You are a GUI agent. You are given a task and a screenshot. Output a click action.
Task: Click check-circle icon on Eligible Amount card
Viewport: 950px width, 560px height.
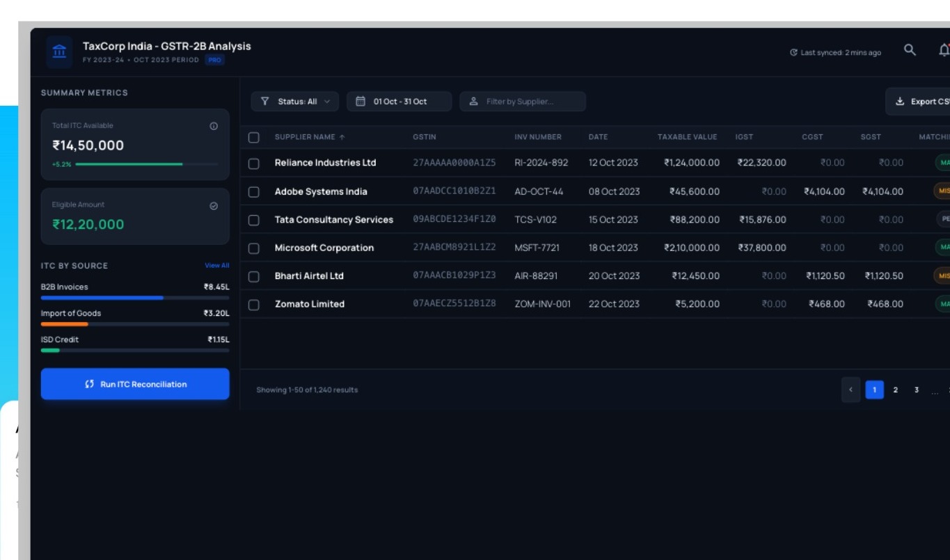click(x=214, y=206)
